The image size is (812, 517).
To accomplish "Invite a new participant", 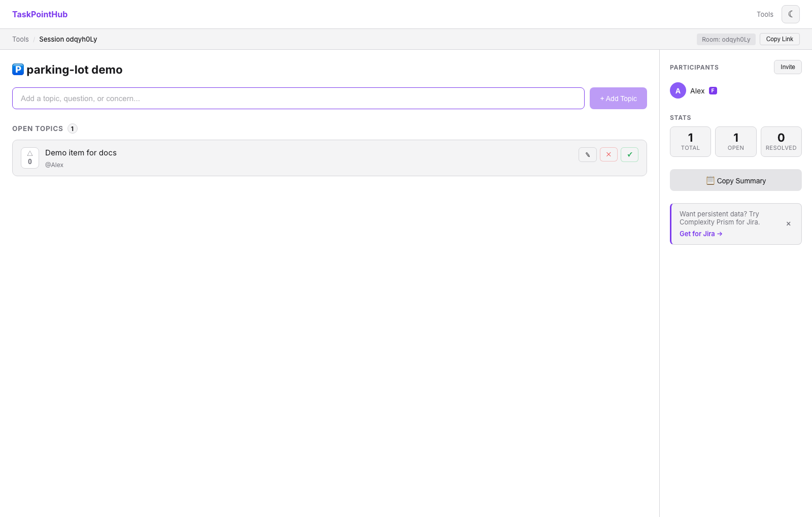I will click(x=788, y=67).
